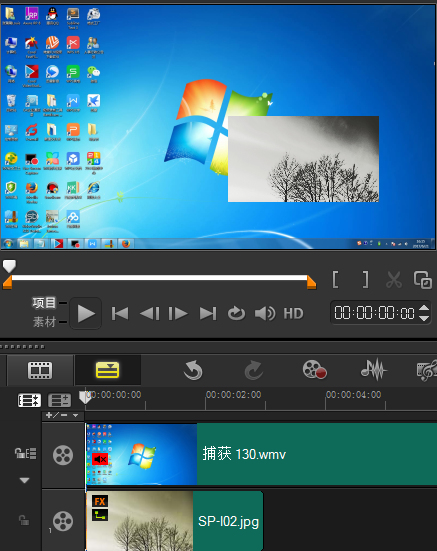Click the preview scrubber handle

click(x=9, y=266)
